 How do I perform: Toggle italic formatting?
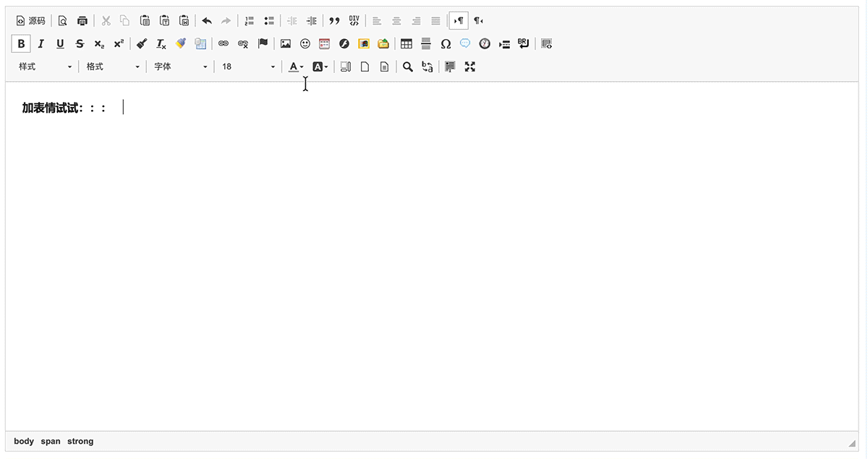[x=41, y=44]
